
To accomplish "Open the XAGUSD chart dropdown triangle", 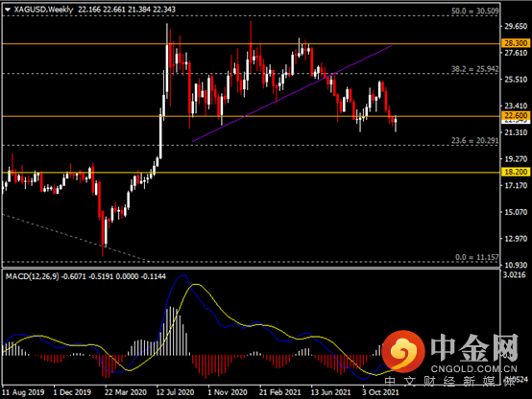I will [8, 10].
